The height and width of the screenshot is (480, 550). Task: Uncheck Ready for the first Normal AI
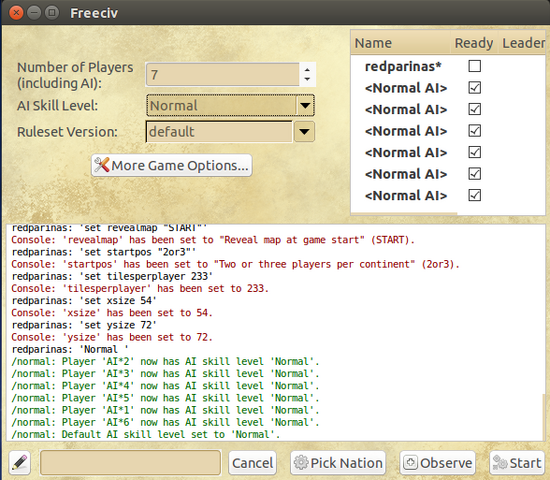tap(474, 88)
